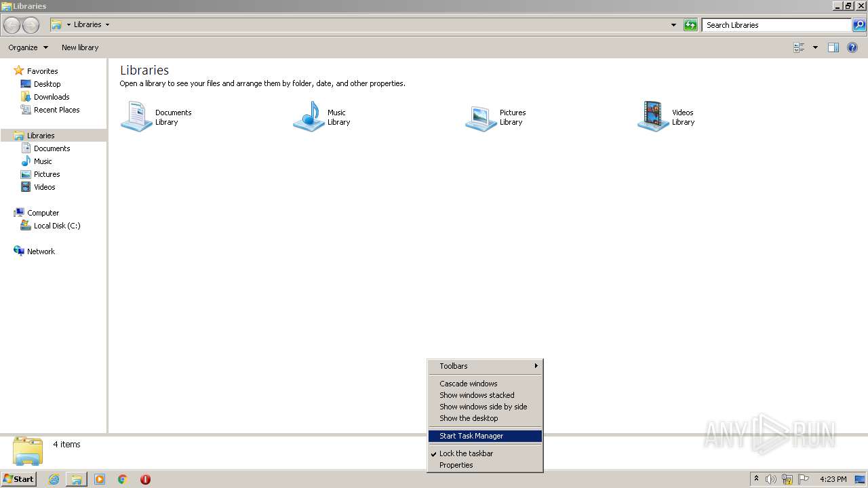Click the Action Center flag icon
The width and height of the screenshot is (868, 488).
(804, 479)
